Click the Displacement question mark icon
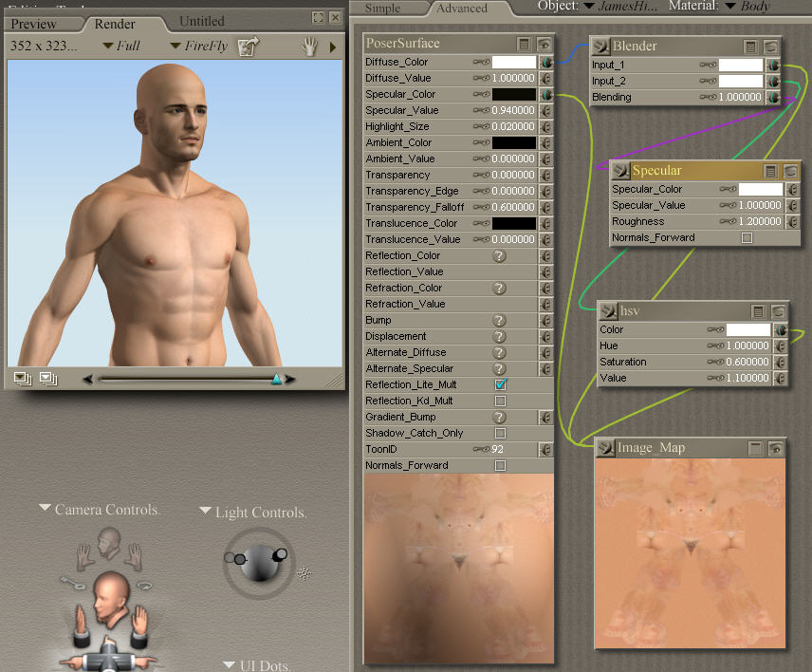Image resolution: width=812 pixels, height=672 pixels. pyautogui.click(x=499, y=336)
